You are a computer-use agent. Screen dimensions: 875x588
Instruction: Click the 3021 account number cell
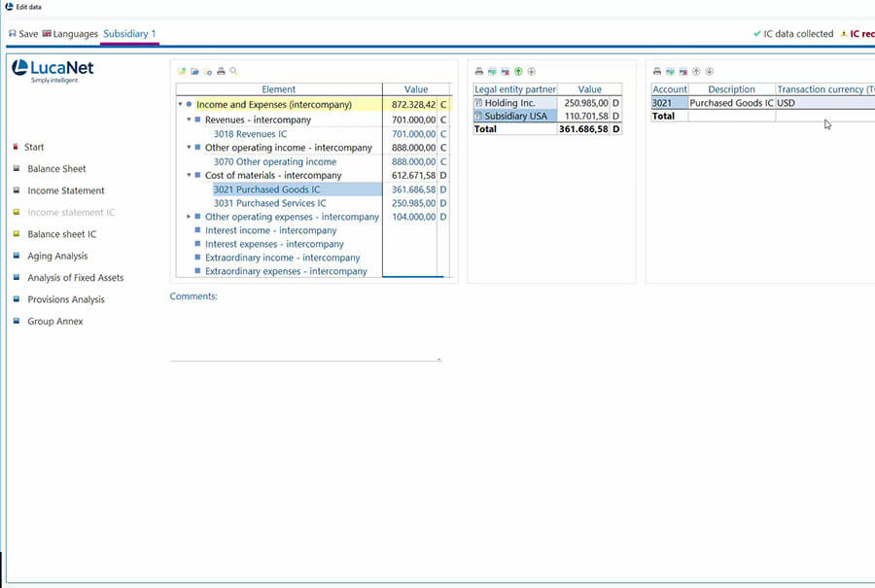click(670, 103)
